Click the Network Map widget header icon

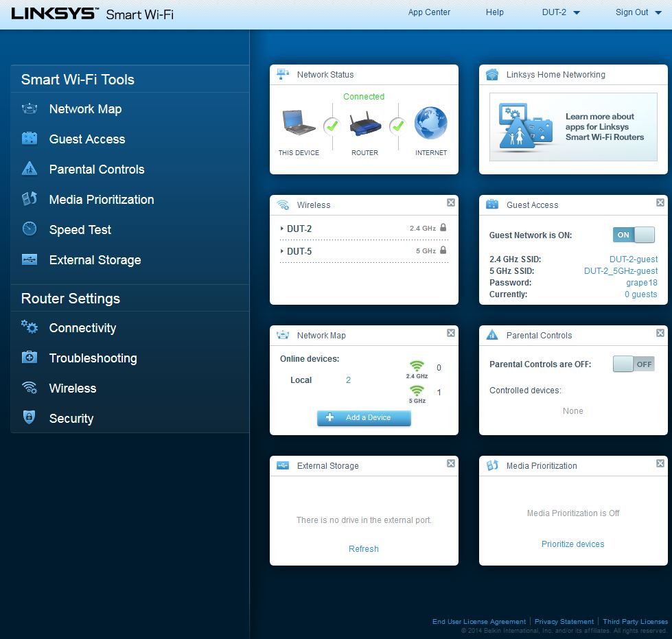283,335
